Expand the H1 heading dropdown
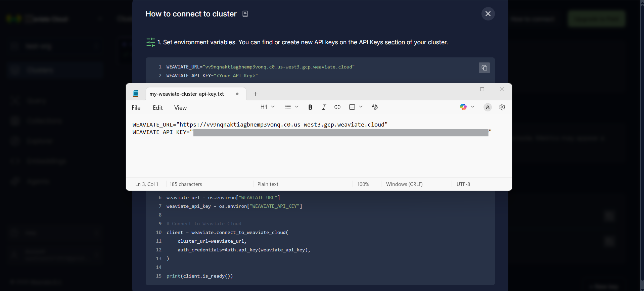Image resolution: width=644 pixels, height=291 pixels. [268, 107]
